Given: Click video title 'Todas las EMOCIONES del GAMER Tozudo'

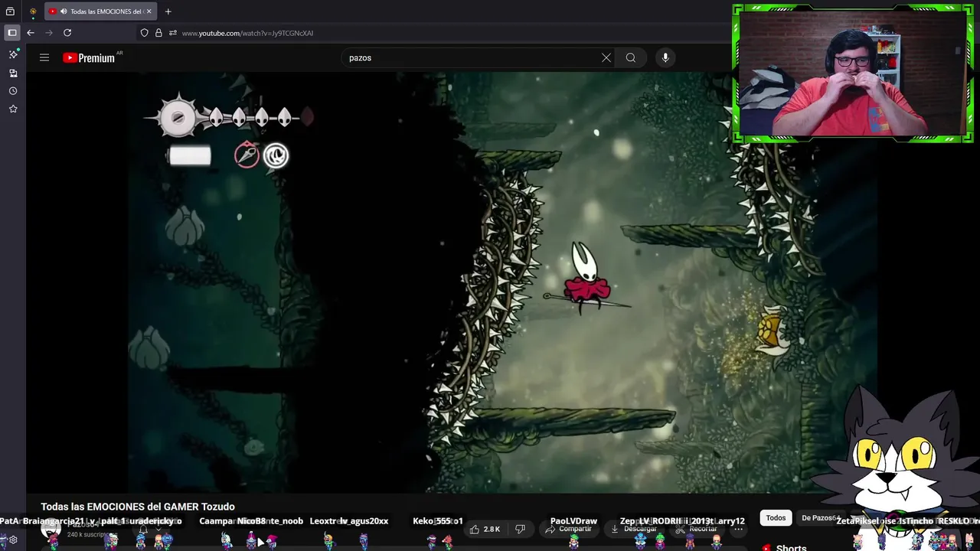Looking at the screenshot, I should pos(138,507).
